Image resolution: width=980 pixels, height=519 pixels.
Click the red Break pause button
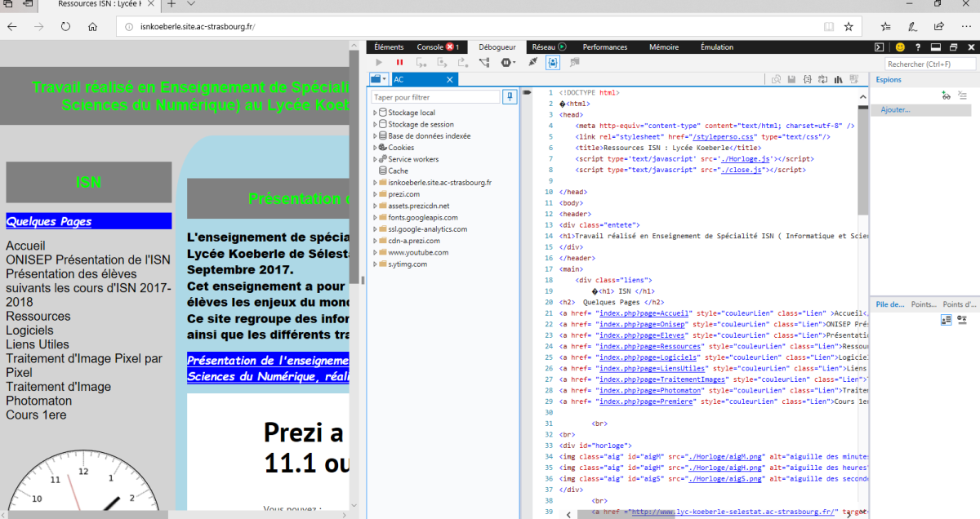tap(399, 62)
